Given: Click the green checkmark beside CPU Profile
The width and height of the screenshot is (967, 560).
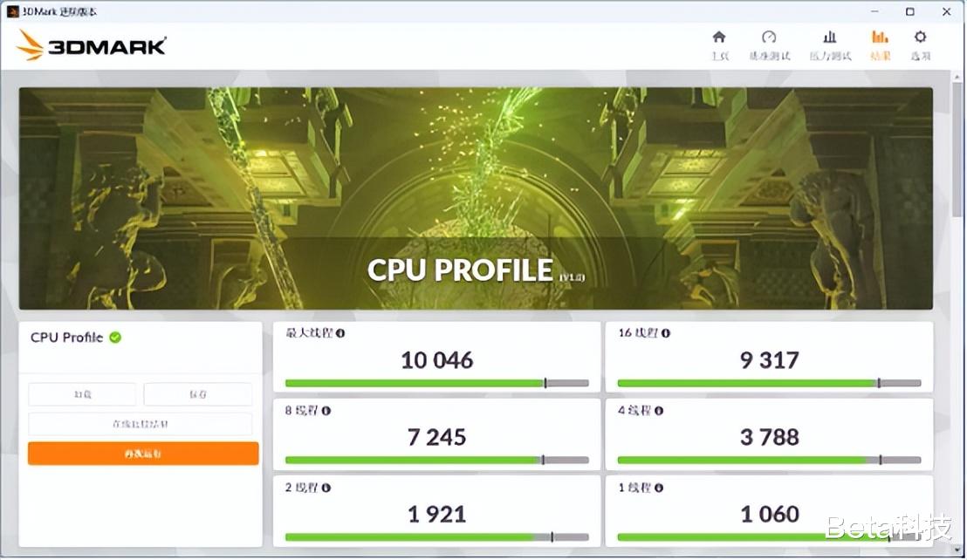Looking at the screenshot, I should [x=115, y=337].
